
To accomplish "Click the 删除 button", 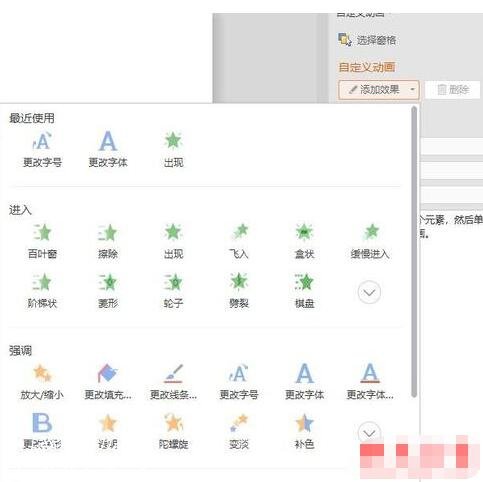I will click(453, 90).
